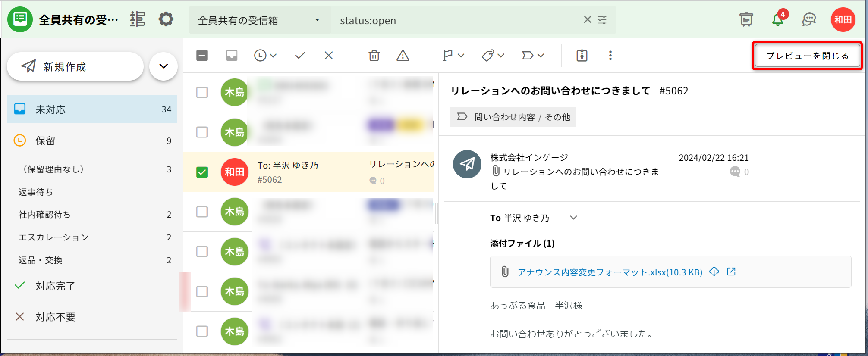Open the settings gear icon
The width and height of the screenshot is (868, 356).
(x=166, y=19)
